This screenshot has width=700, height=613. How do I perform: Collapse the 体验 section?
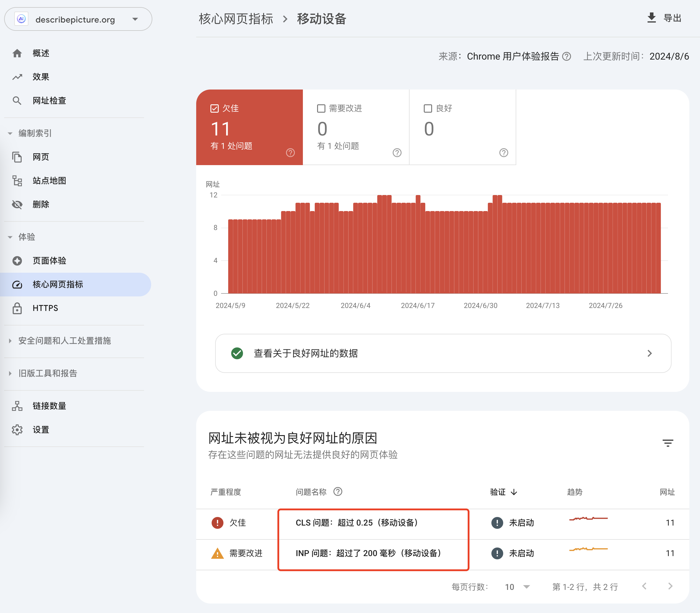[10, 237]
